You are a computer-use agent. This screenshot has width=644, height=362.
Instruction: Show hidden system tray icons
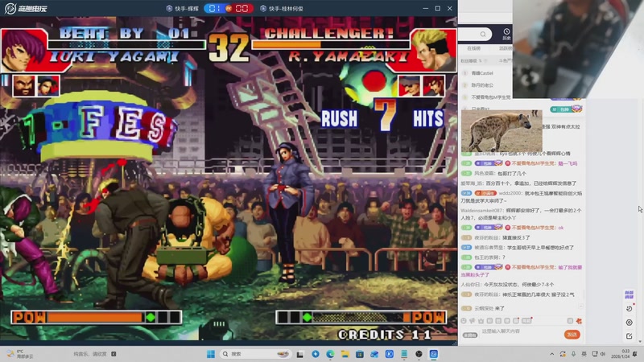[552, 354]
